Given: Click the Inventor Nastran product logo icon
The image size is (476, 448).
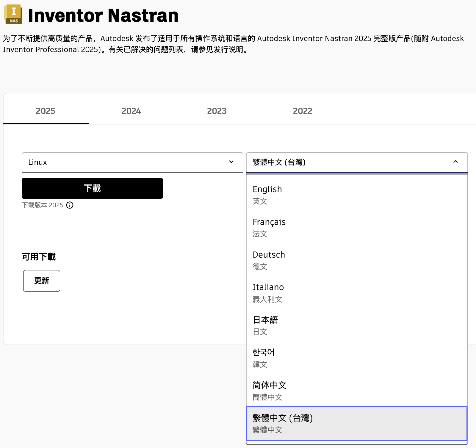Looking at the screenshot, I should (x=13, y=14).
